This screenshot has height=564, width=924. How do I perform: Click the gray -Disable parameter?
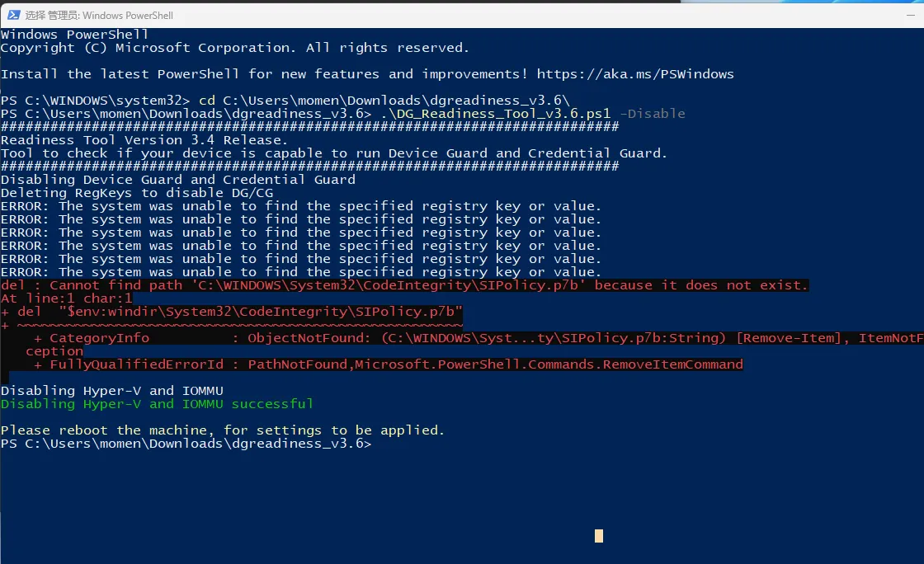coord(653,114)
